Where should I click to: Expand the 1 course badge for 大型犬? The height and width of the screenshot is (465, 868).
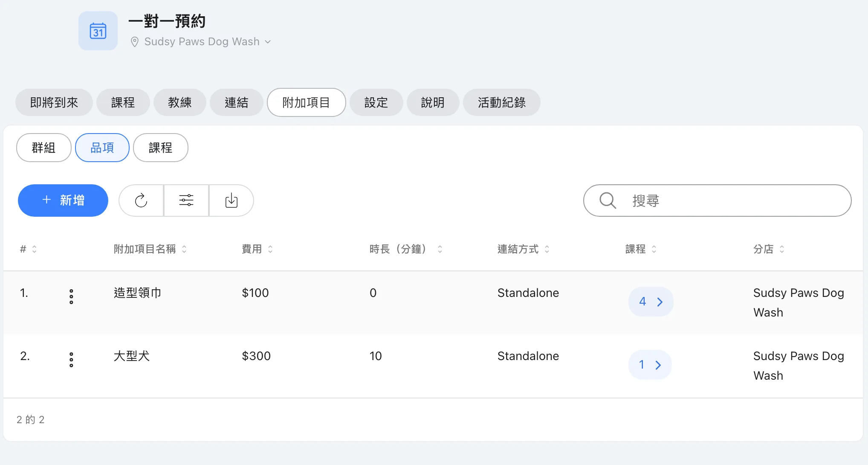click(650, 365)
